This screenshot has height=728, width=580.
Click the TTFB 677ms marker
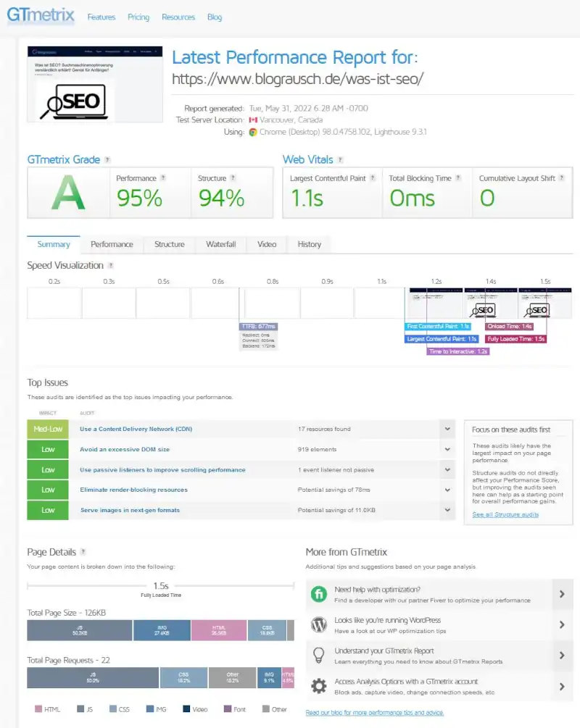(x=259, y=327)
